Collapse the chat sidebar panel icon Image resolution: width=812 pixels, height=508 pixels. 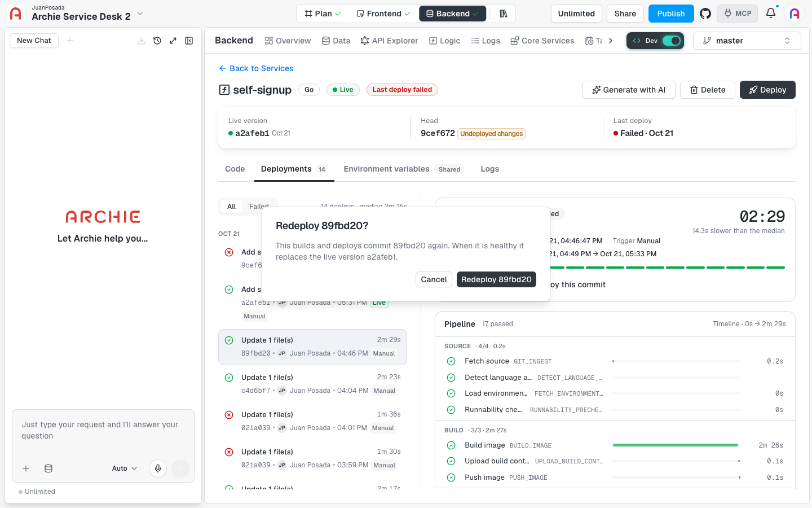point(189,41)
